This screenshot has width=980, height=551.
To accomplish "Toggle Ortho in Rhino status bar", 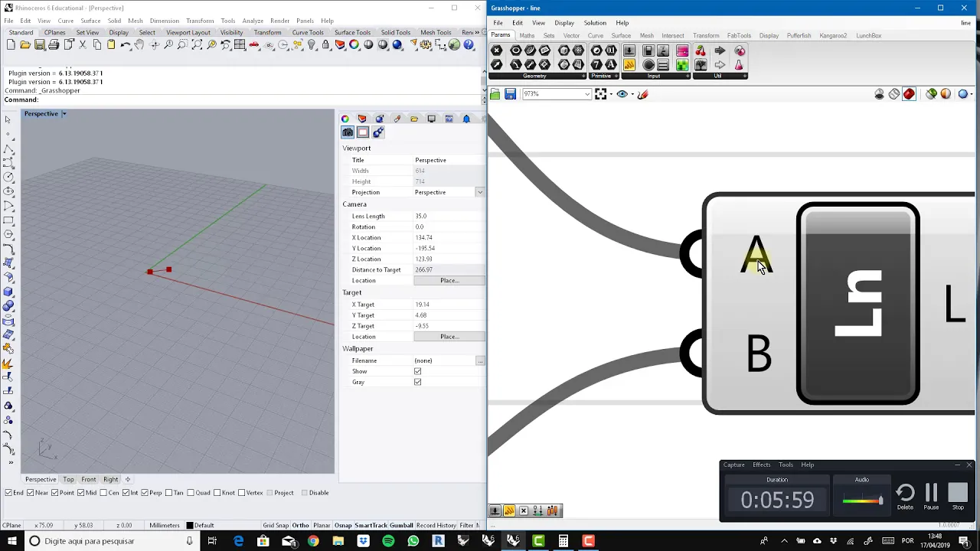I will (x=300, y=526).
